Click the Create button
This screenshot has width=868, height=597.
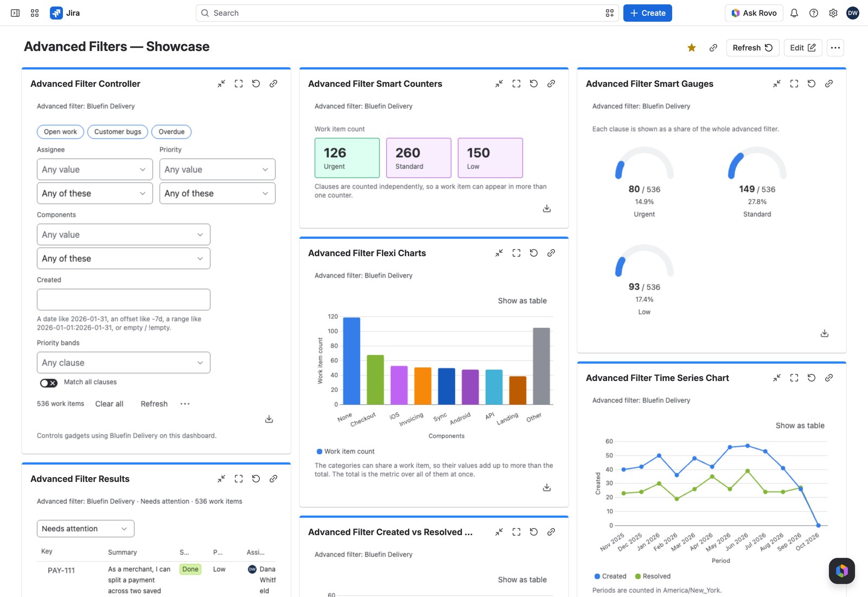pos(648,13)
